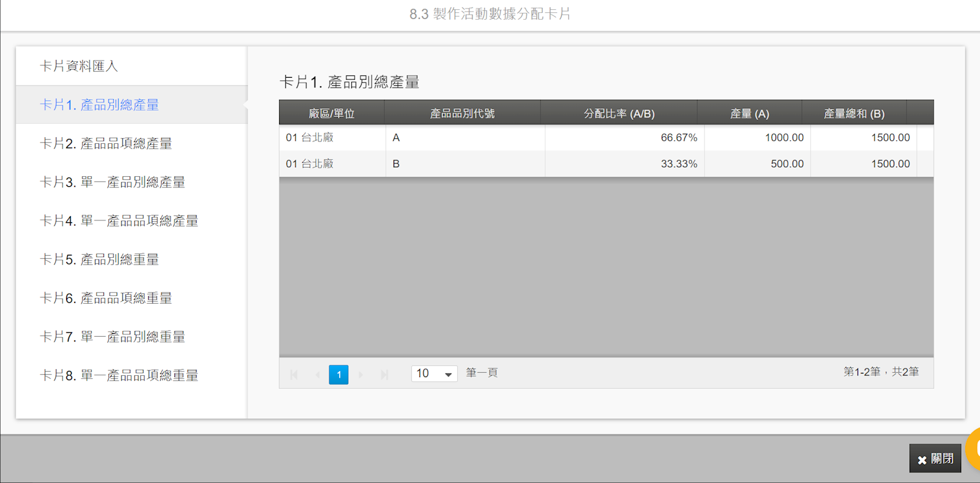Click product code B cell
Viewport: 980px width, 483px height.
pos(465,164)
